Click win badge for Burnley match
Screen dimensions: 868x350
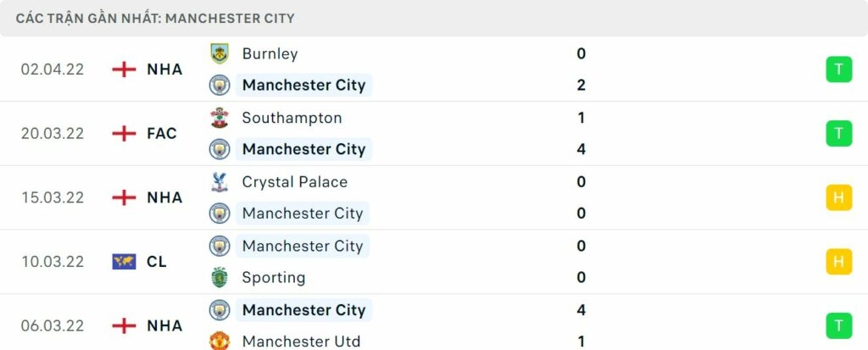tap(838, 69)
